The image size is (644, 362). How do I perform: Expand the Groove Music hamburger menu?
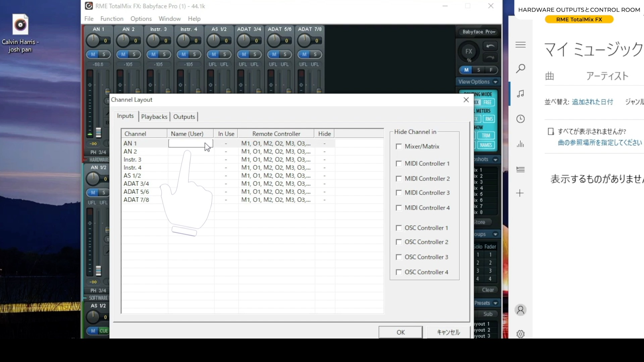coord(521,44)
